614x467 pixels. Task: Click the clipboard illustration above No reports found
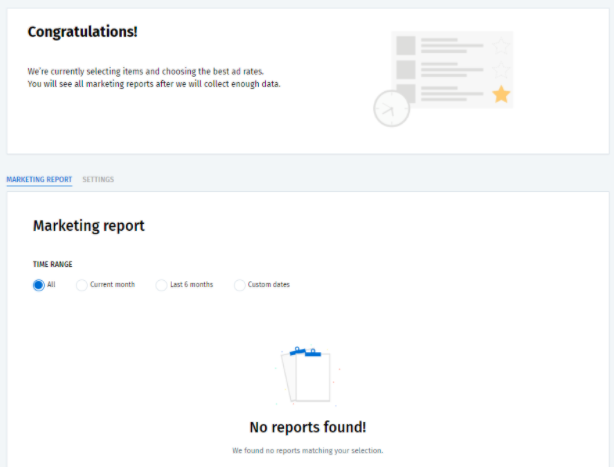click(x=307, y=375)
